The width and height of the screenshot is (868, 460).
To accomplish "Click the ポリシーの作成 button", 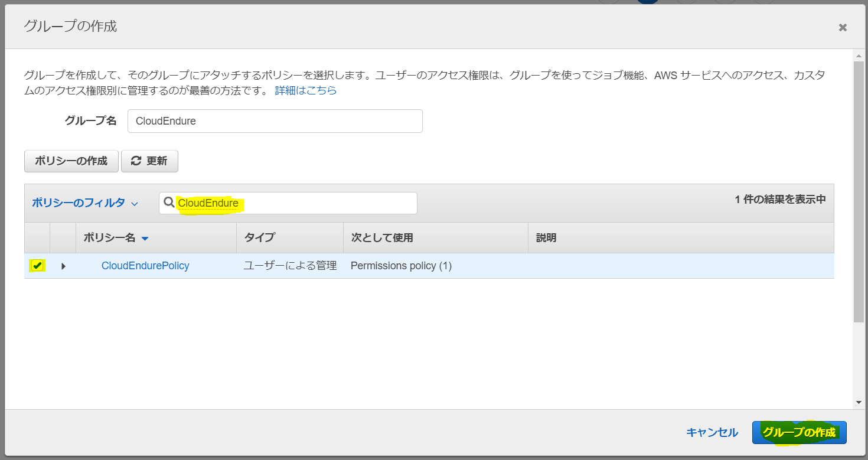I will coord(71,161).
